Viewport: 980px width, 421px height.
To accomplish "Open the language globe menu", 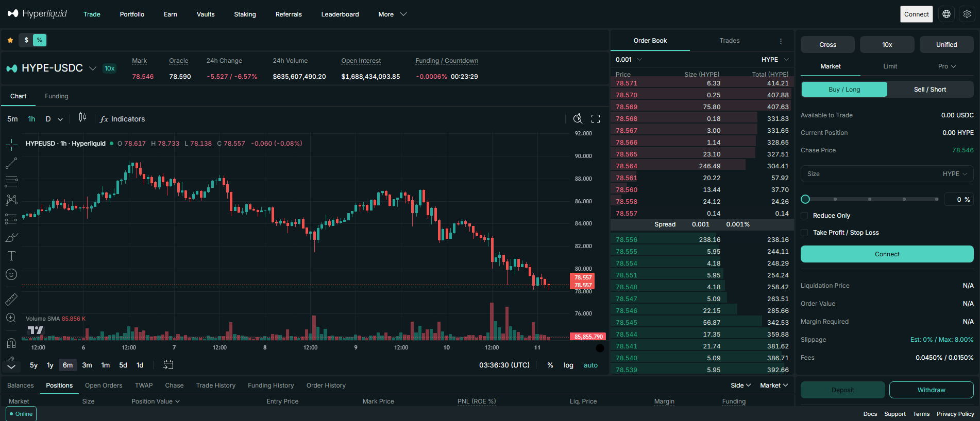I will click(947, 14).
